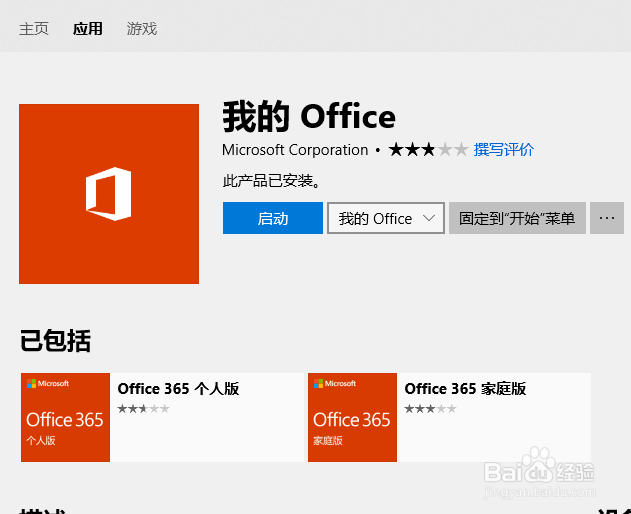Click the star rating next to Microsoft Corporation
Image resolution: width=631 pixels, height=514 pixels.
428,150
